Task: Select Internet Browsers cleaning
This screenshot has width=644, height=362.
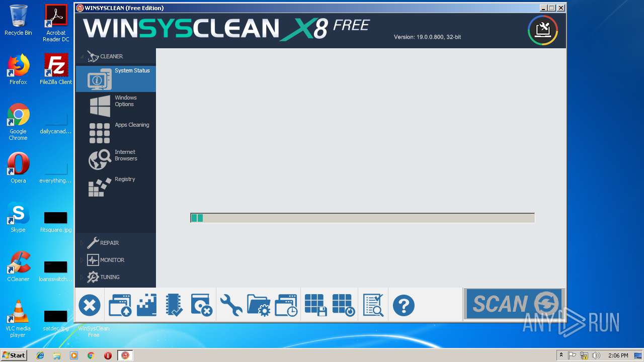Action: click(x=116, y=160)
